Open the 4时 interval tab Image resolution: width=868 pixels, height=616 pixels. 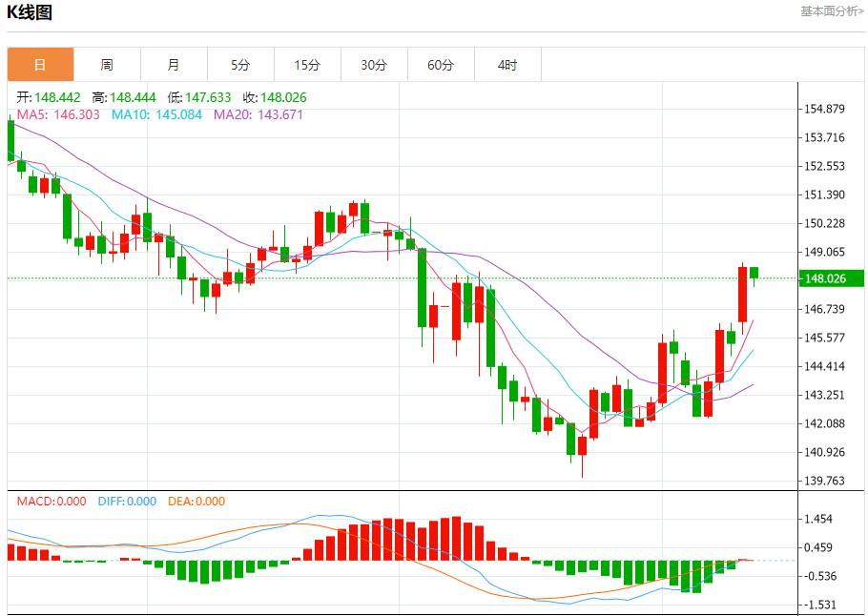507,65
